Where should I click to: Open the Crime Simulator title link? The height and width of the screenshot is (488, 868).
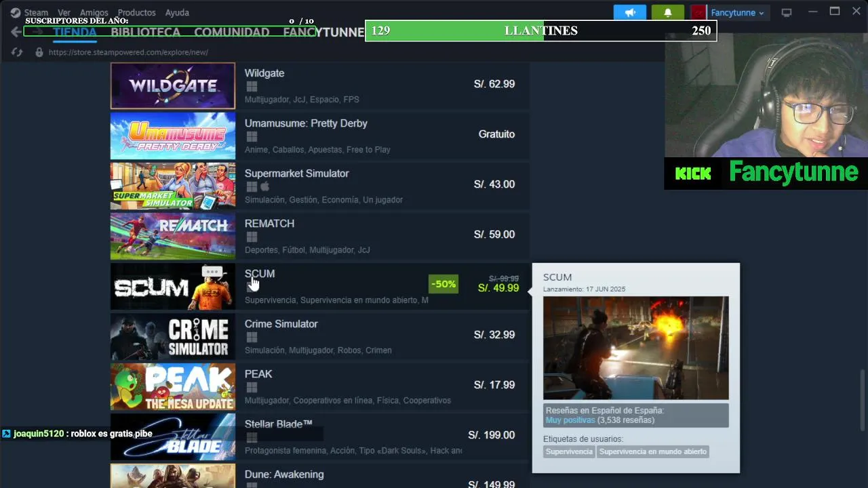pos(281,324)
